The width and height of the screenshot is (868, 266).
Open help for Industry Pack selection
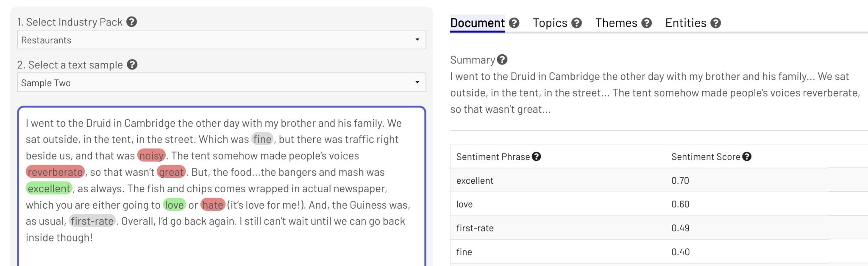131,22
